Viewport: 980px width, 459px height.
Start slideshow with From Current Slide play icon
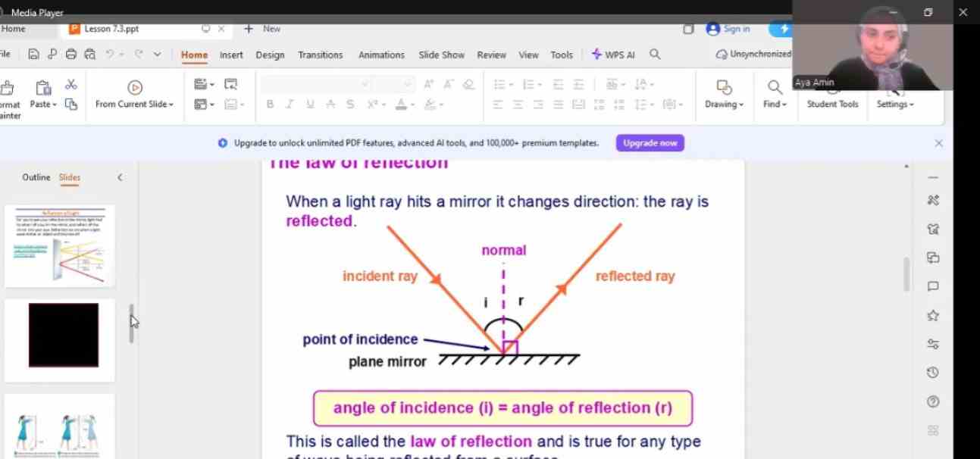pyautogui.click(x=135, y=88)
